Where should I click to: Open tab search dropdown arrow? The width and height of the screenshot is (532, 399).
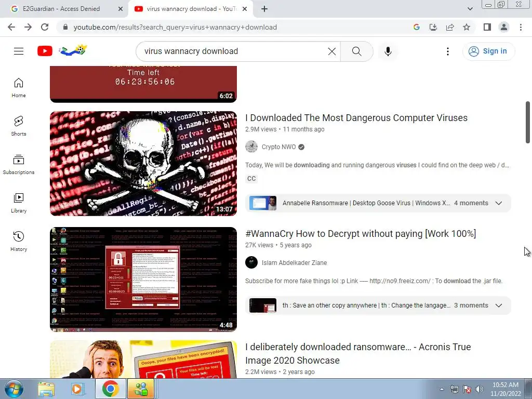click(x=470, y=9)
